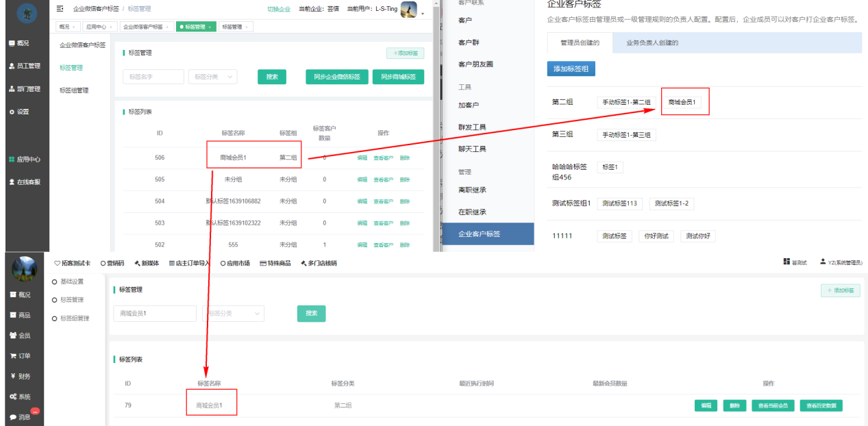Open 新媒体 in the mall top nav
The width and height of the screenshot is (868, 426).
[x=147, y=263]
